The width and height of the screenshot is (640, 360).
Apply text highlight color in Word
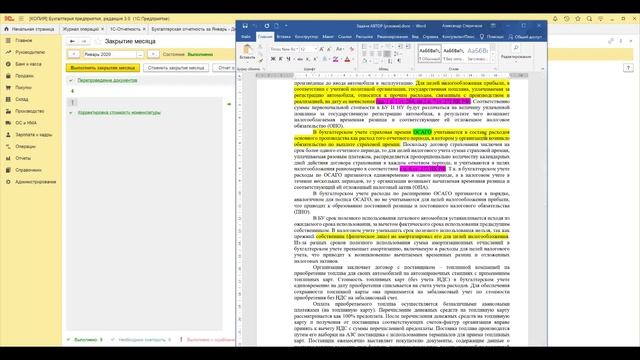coord(336,60)
